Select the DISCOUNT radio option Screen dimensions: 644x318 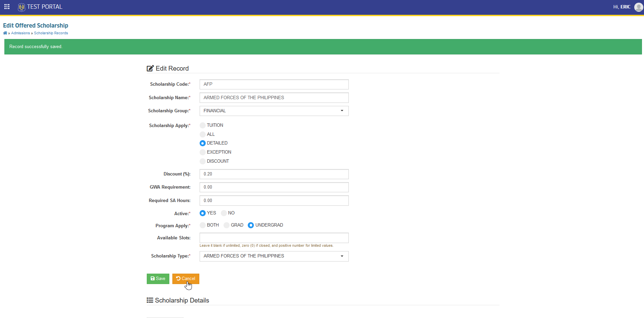(203, 161)
